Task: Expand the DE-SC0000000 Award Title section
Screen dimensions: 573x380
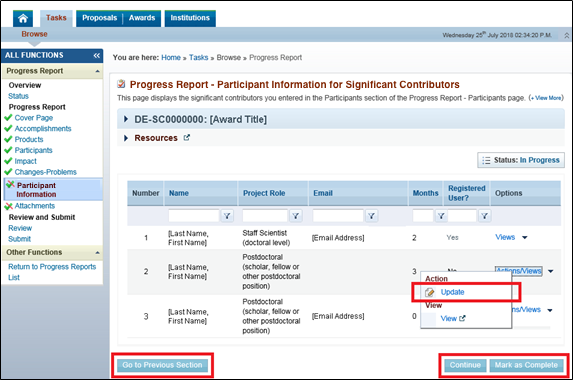Action: [126, 119]
